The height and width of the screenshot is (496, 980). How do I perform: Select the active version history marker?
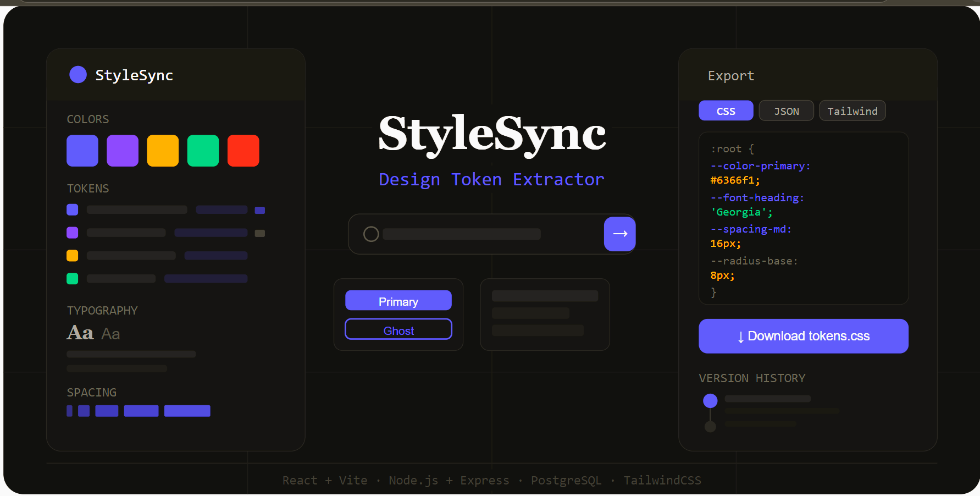pos(710,401)
